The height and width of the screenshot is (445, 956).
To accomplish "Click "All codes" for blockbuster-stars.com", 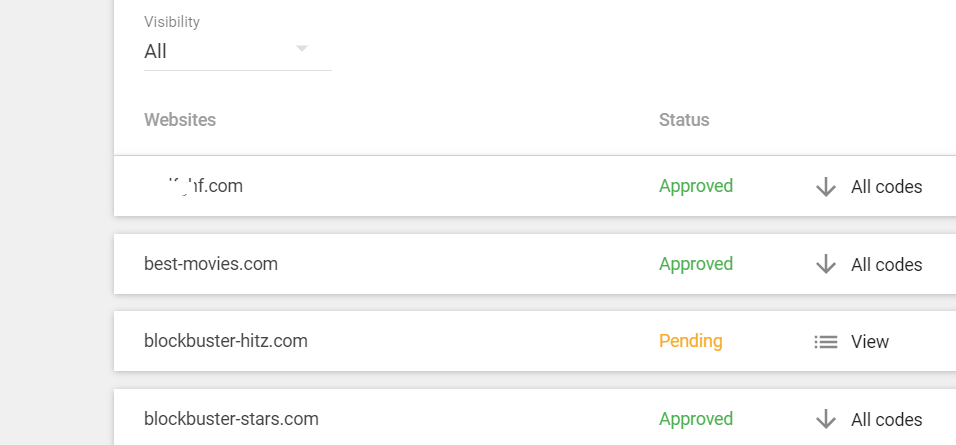I will pos(886,420).
